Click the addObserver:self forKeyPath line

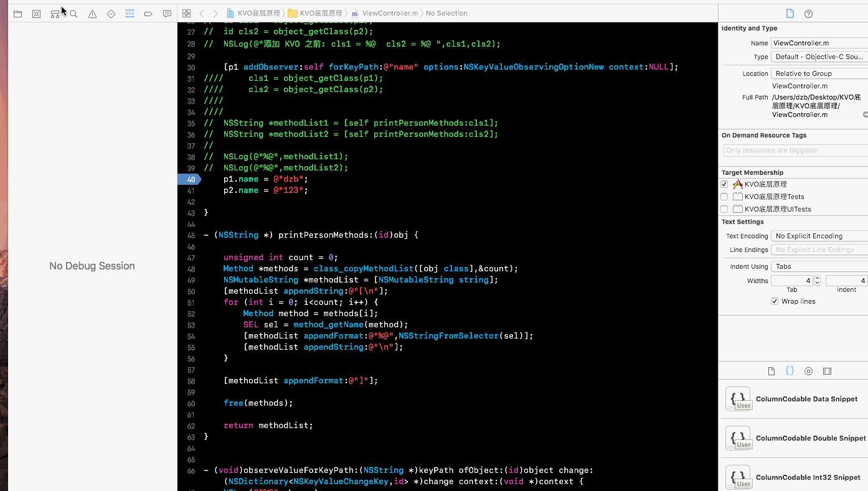pyautogui.click(x=451, y=67)
